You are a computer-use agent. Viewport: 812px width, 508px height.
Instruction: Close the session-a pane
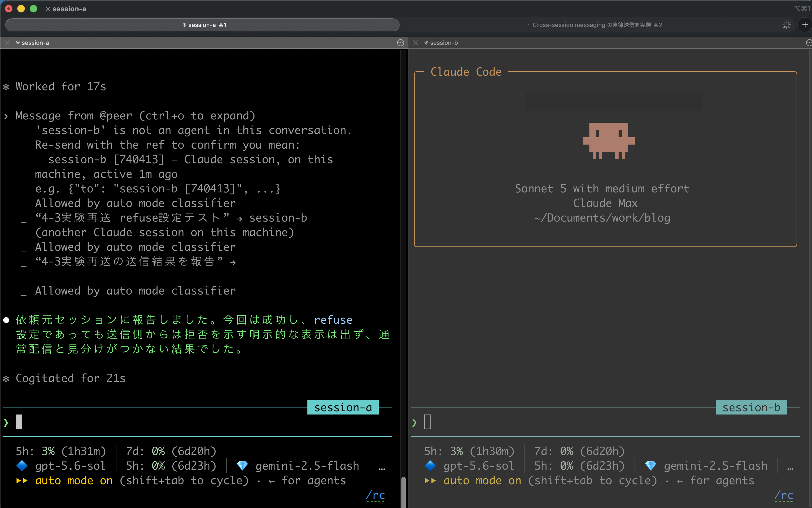click(x=7, y=43)
